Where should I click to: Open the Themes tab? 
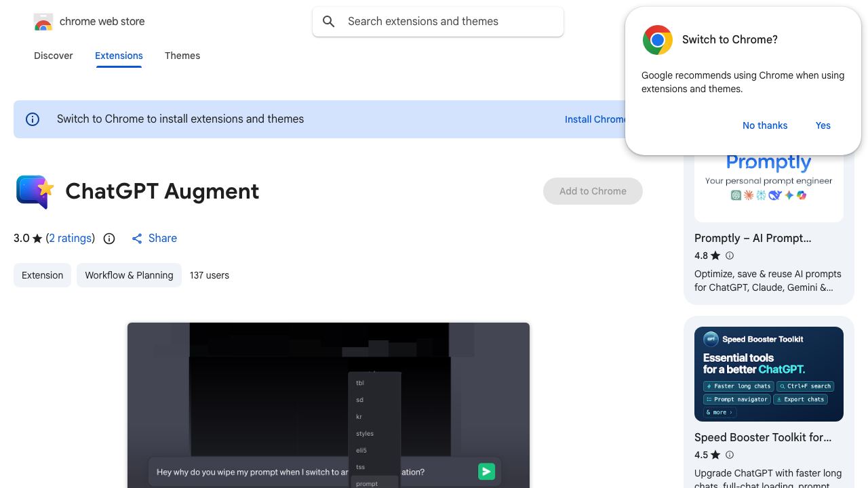pyautogui.click(x=182, y=56)
